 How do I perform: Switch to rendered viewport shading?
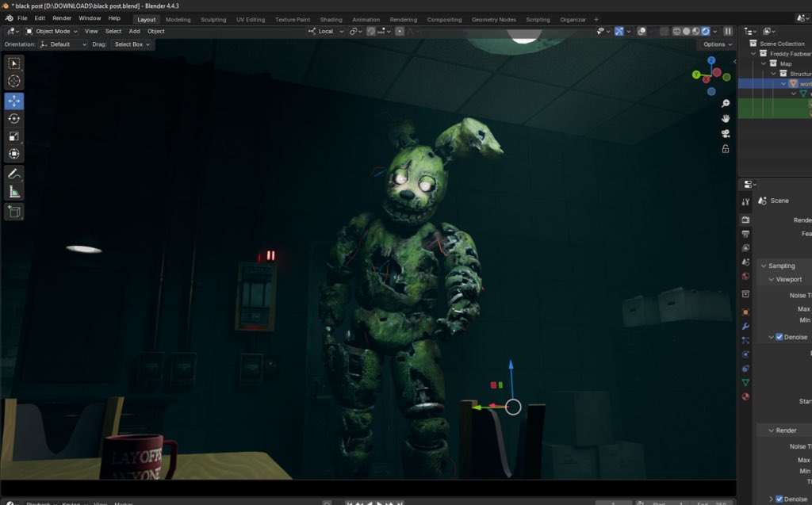click(x=705, y=31)
